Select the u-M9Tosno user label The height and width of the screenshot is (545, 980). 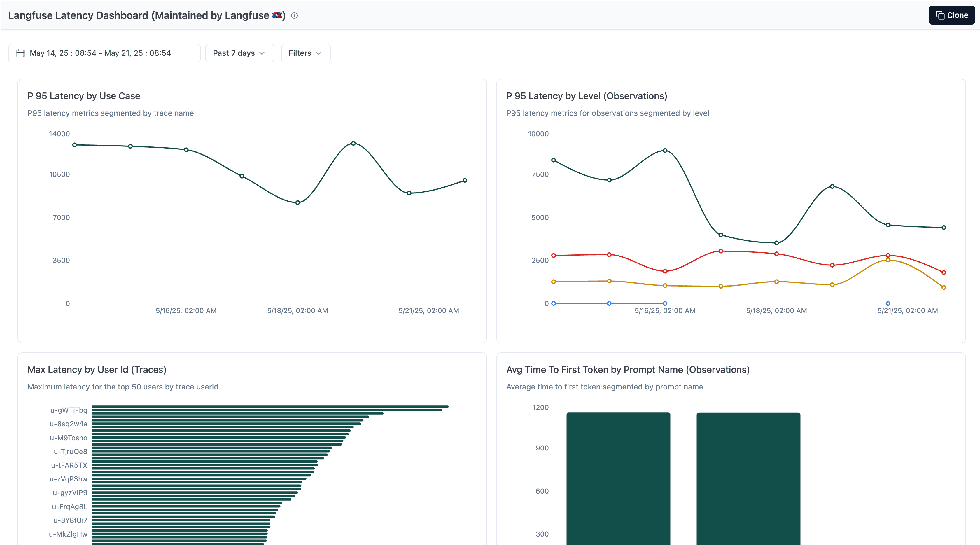point(69,438)
